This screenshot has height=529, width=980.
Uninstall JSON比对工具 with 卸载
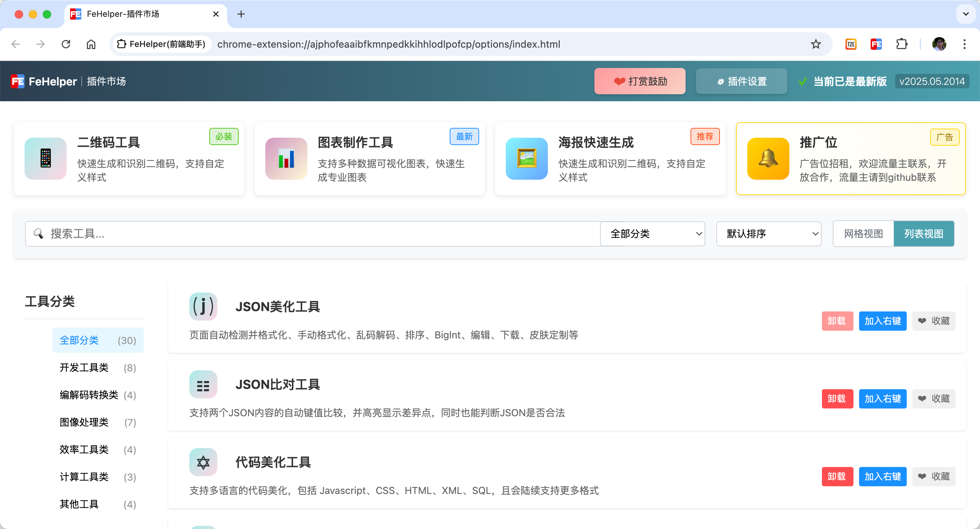tap(837, 399)
